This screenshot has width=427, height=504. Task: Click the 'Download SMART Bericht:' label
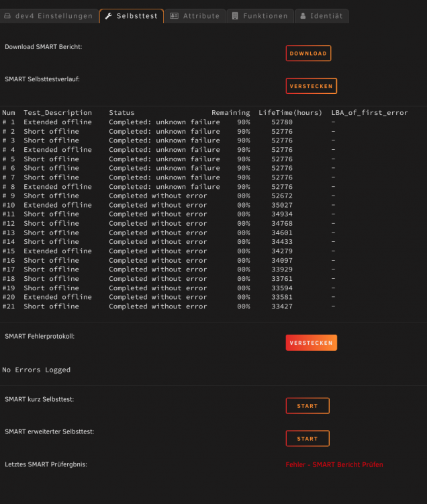[44, 47]
